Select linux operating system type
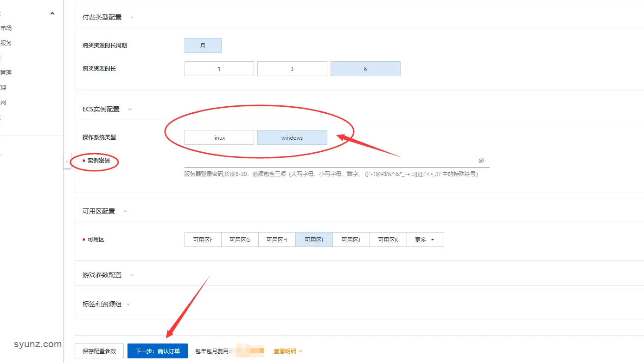The height and width of the screenshot is (363, 644). click(219, 137)
